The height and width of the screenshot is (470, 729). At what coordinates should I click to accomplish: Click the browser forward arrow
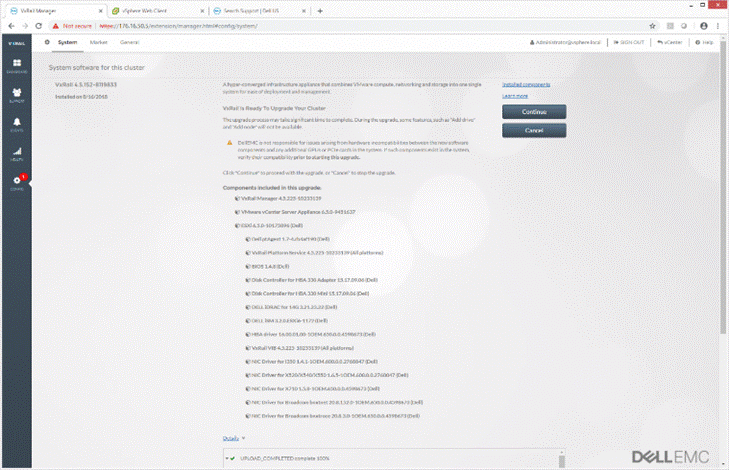point(25,26)
